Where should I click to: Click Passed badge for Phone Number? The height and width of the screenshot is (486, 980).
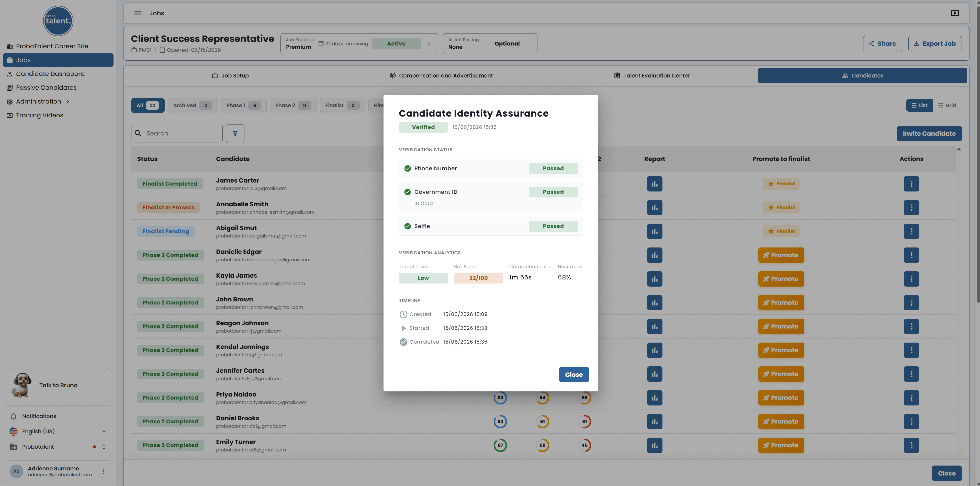pos(553,168)
